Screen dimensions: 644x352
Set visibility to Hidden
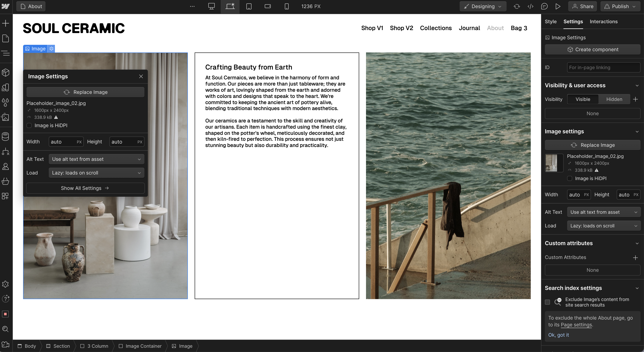pyautogui.click(x=614, y=99)
